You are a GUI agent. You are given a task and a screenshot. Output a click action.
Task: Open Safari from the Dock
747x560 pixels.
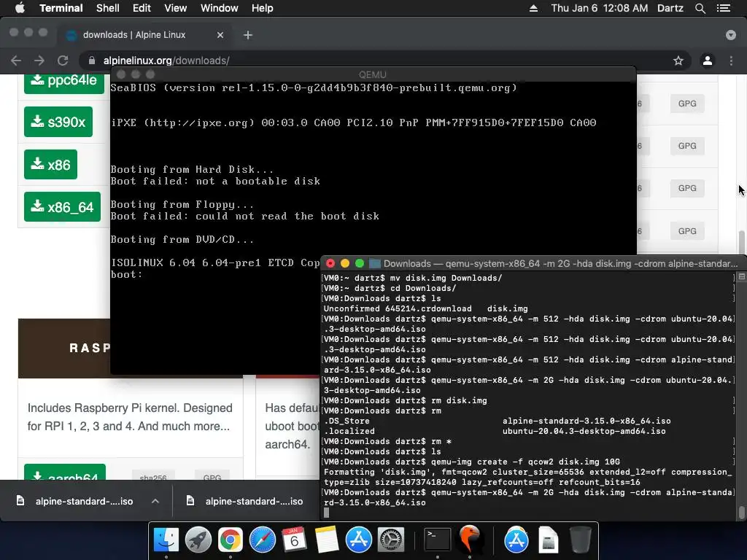[x=262, y=540]
